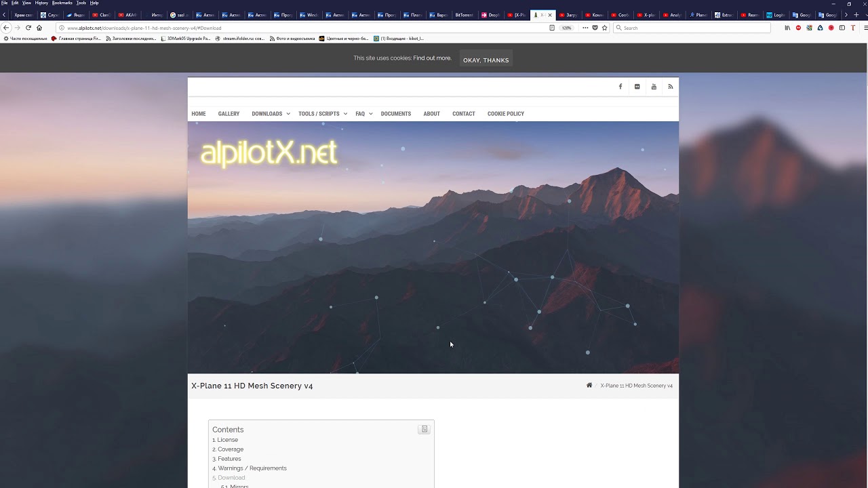Save page to Pocket
Screen dimensions: 868x488
coord(595,28)
